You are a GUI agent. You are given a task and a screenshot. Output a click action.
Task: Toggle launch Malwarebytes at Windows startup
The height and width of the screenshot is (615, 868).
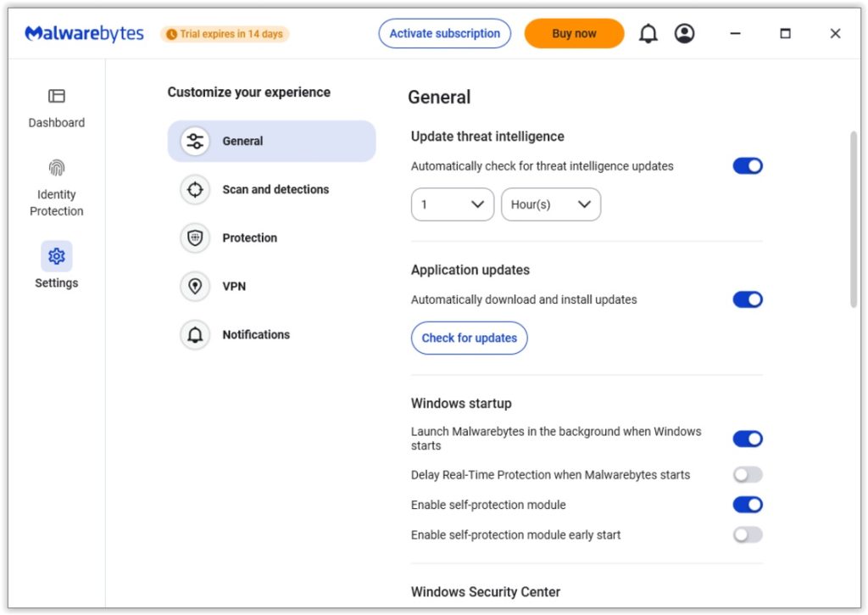[x=748, y=439]
